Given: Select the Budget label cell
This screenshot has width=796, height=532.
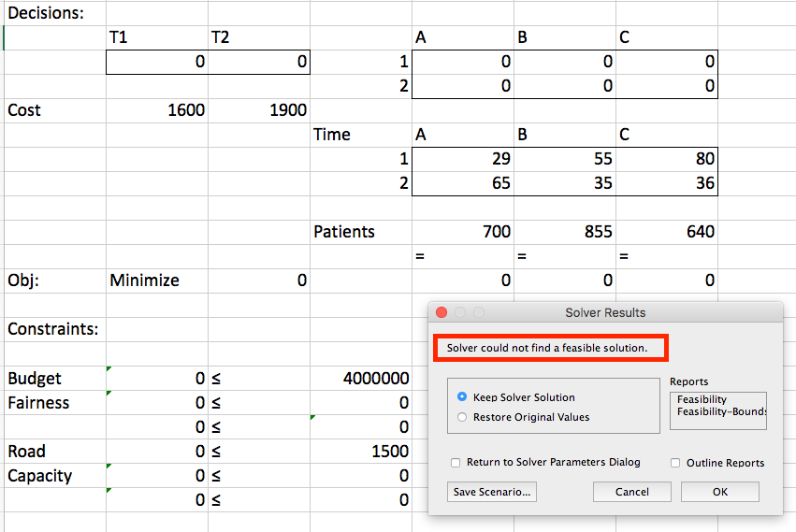Looking at the screenshot, I should (x=55, y=378).
